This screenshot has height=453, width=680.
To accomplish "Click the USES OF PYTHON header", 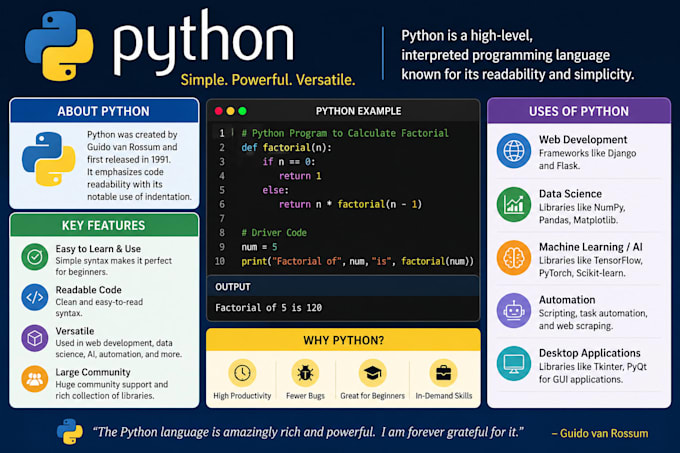I will (x=579, y=111).
